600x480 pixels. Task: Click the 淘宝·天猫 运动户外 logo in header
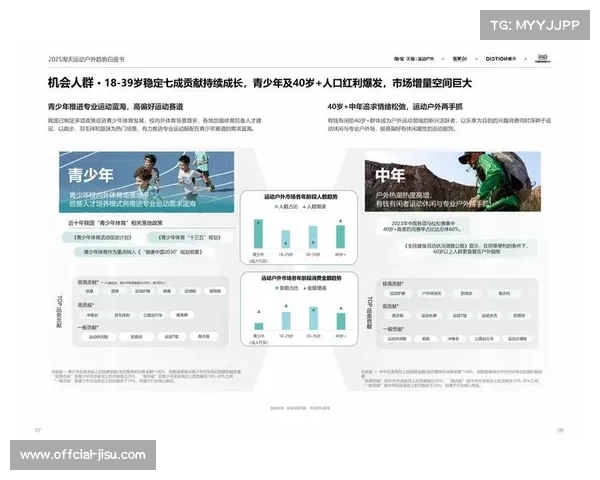tap(414, 59)
